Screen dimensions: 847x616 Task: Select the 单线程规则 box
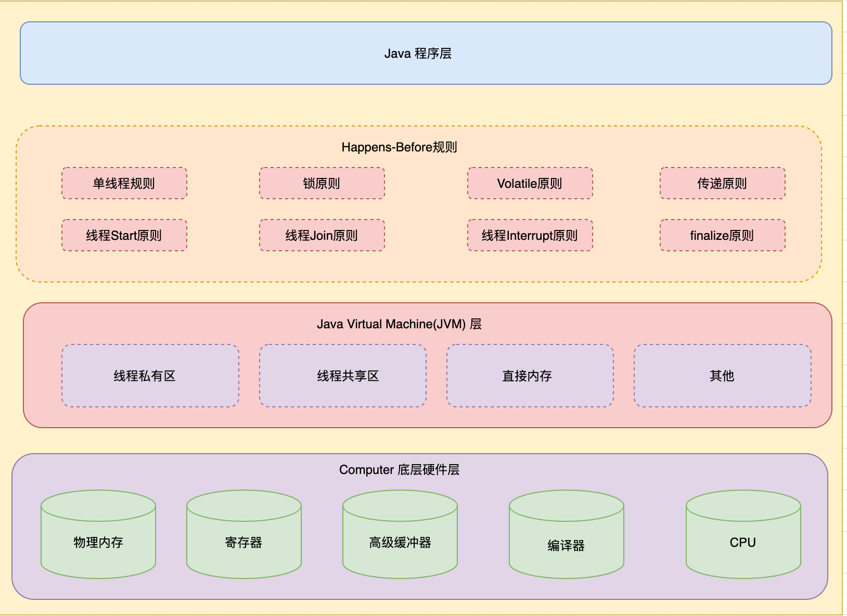coord(124,183)
